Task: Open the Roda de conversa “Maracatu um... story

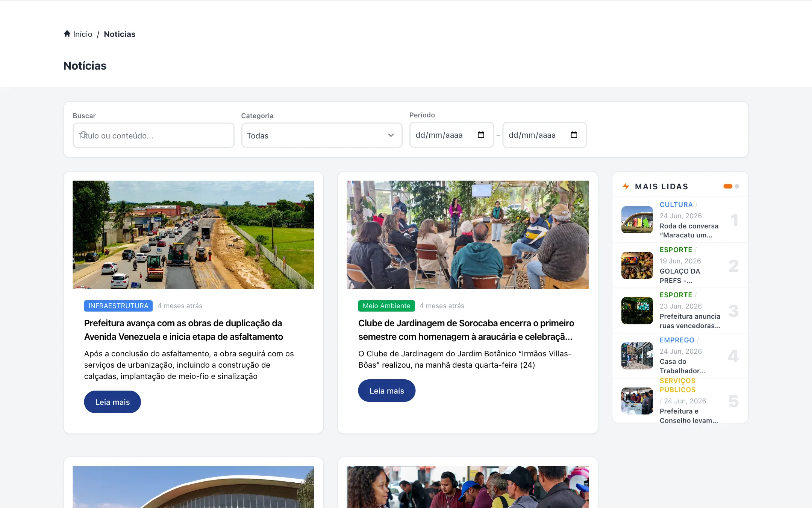Action: (689, 231)
